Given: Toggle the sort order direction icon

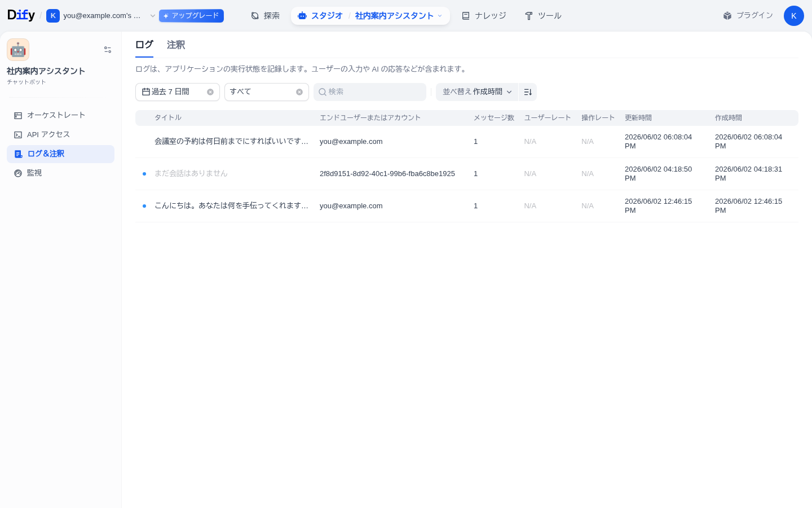Looking at the screenshot, I should point(528,92).
